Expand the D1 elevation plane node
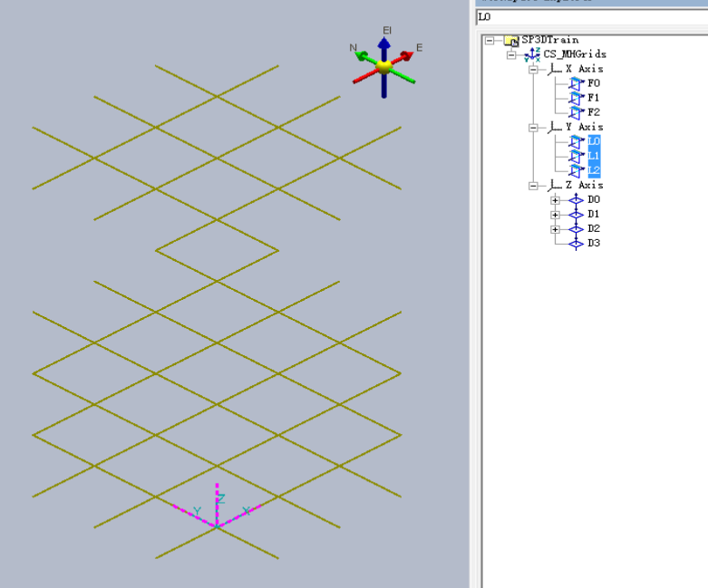 [x=556, y=215]
